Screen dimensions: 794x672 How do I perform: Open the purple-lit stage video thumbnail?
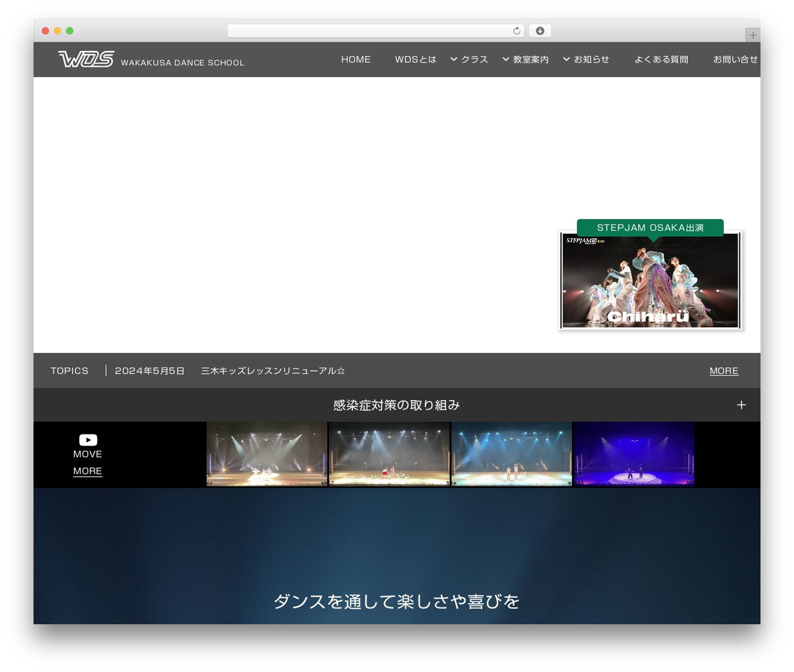click(634, 454)
